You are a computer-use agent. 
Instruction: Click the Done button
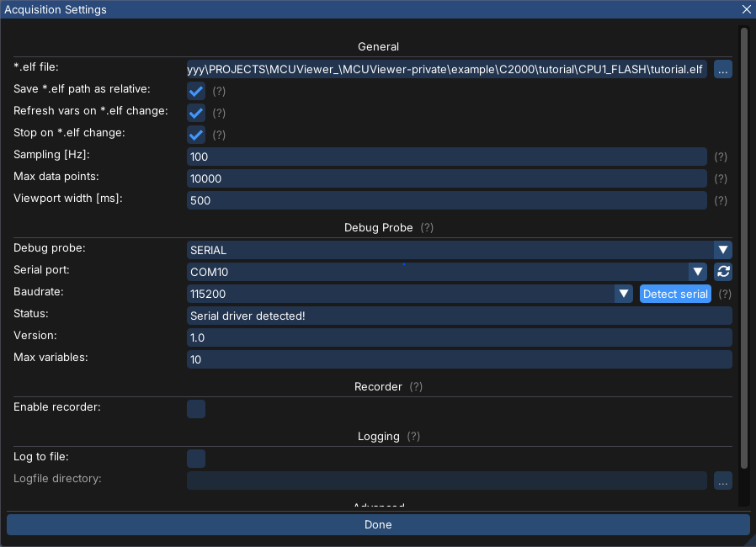click(x=378, y=525)
